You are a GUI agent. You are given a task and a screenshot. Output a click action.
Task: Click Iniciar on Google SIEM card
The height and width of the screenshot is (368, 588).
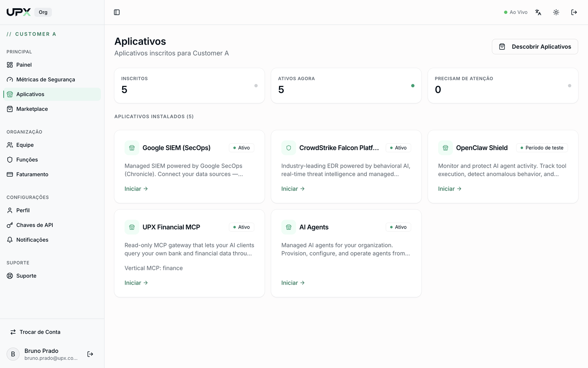click(136, 188)
